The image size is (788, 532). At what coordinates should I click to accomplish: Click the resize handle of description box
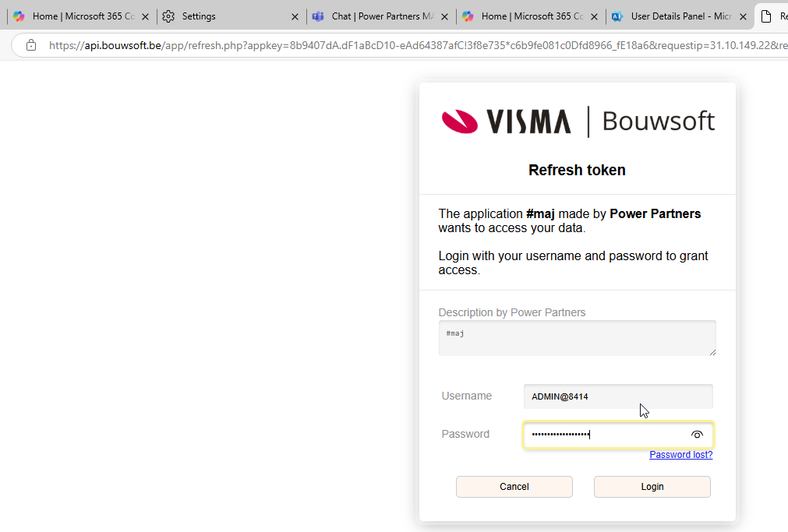(712, 352)
